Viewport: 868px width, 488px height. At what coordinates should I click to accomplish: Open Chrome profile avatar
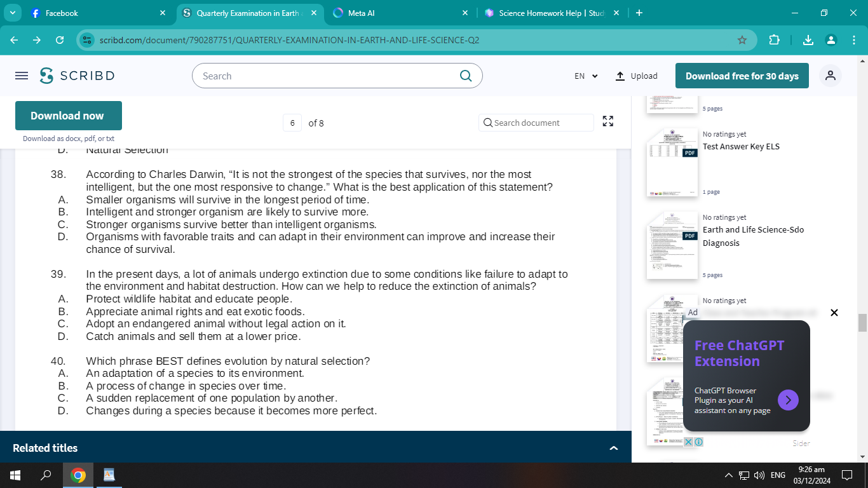(831, 40)
